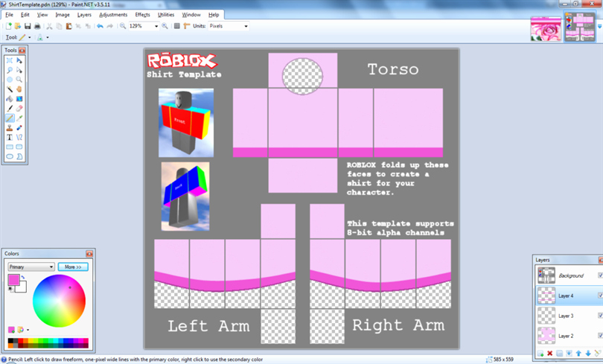Click the white secondary color swatch
The image size is (603, 364).
point(22,289)
